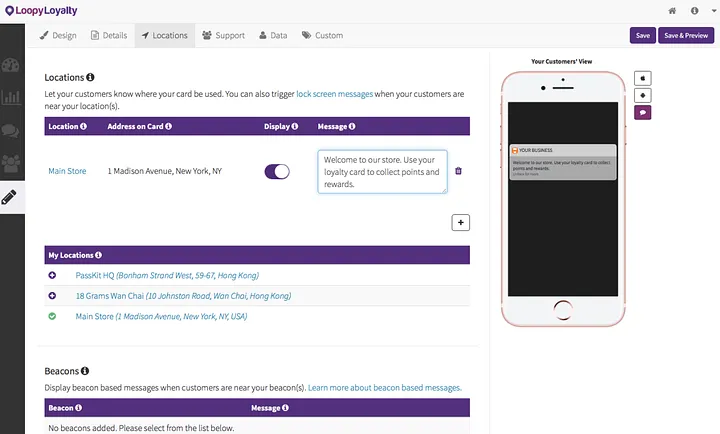Add PassKit HQ location with plus icon
720x434 pixels.
[x=52, y=275]
